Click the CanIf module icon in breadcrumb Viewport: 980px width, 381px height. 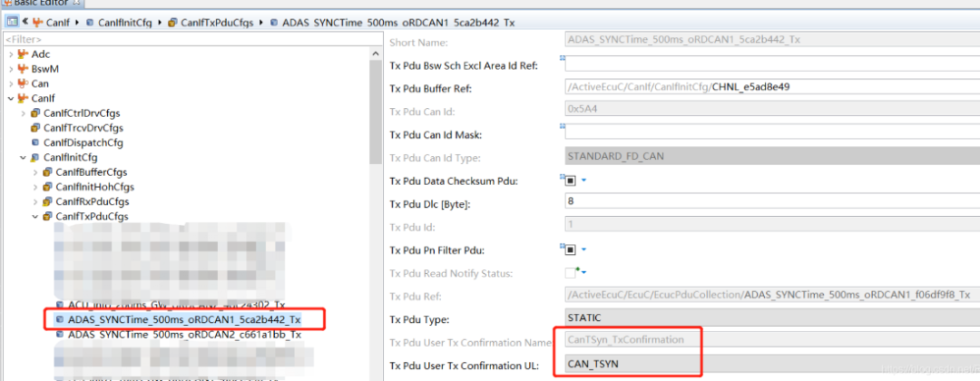37,23
